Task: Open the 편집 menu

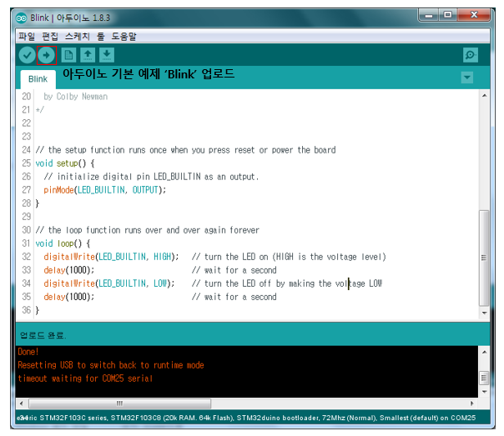Action: [50, 37]
